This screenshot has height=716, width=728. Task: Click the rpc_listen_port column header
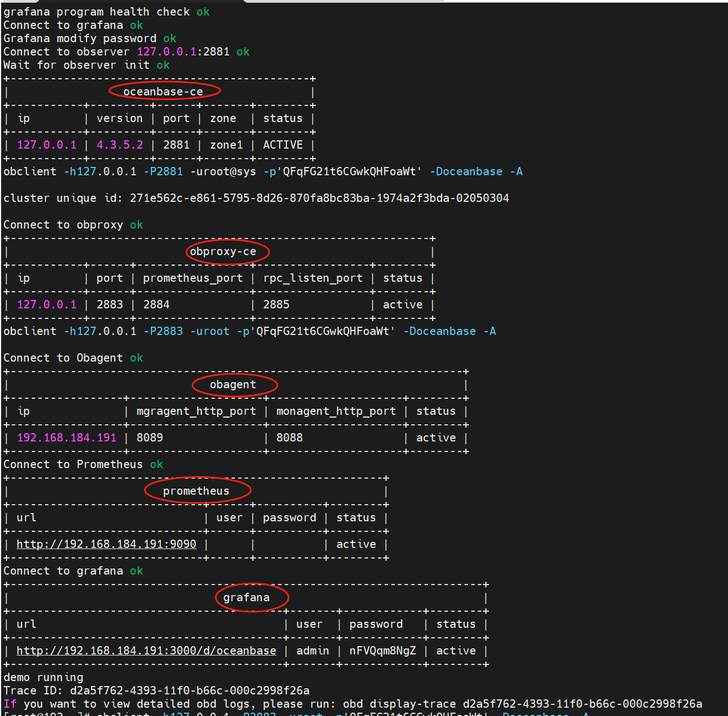click(313, 278)
